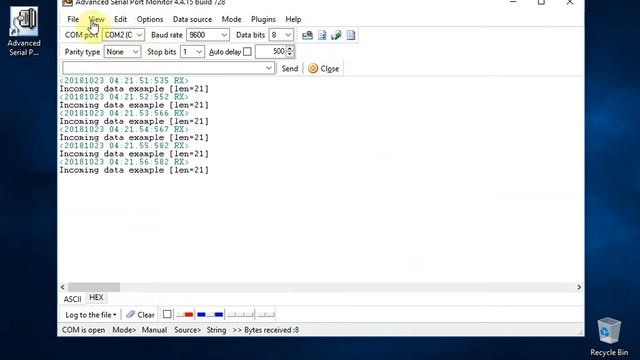
Task: Open the Mode menu
Action: point(231,19)
